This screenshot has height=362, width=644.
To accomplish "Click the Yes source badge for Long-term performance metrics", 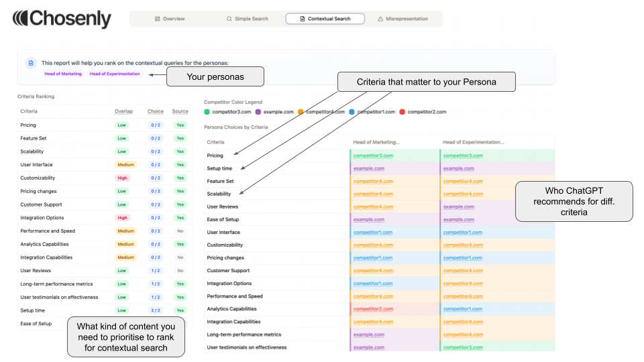I will coord(180,284).
